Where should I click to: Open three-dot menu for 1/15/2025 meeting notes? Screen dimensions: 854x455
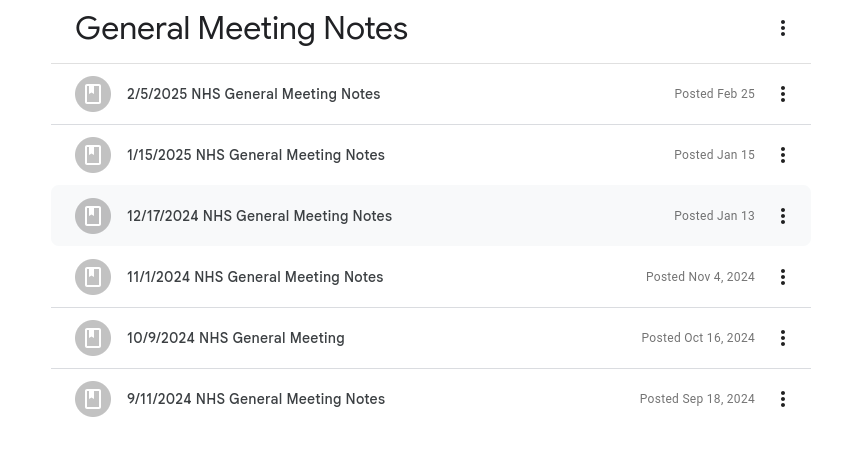[x=783, y=155]
